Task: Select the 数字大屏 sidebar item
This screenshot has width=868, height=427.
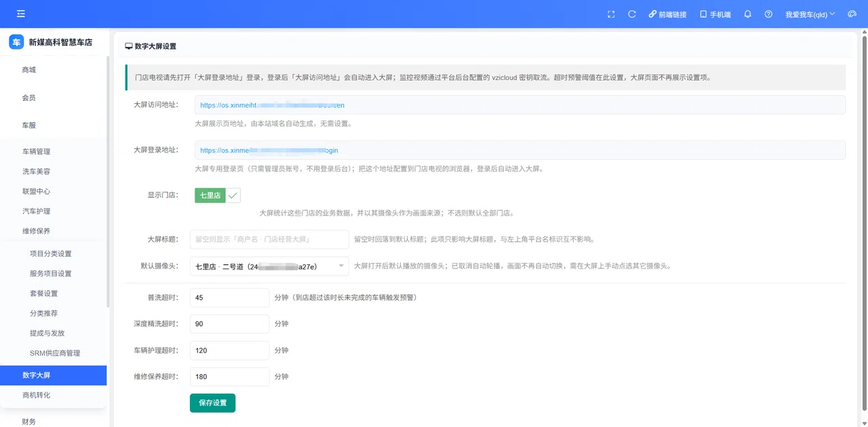Action: tap(54, 375)
